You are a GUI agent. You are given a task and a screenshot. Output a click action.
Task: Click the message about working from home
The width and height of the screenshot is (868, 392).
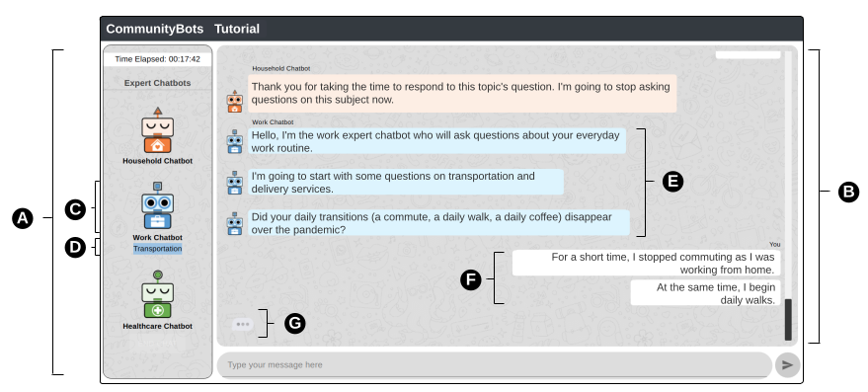coord(646,263)
